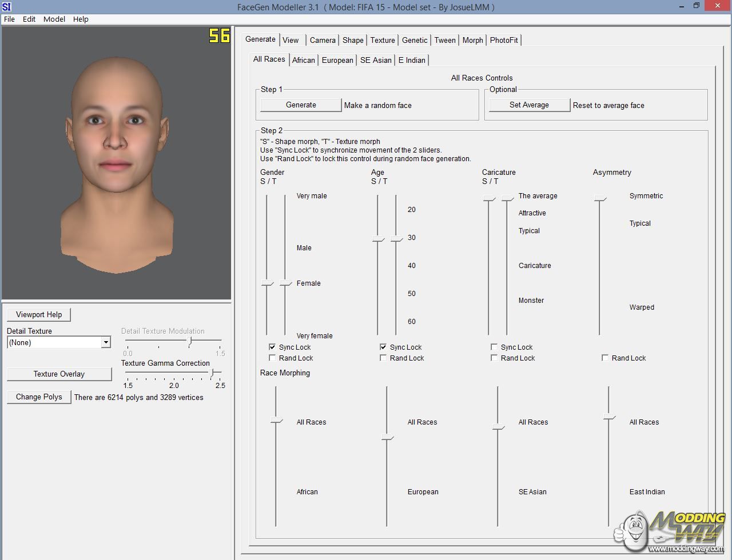Click the Change Polys button

click(x=39, y=397)
